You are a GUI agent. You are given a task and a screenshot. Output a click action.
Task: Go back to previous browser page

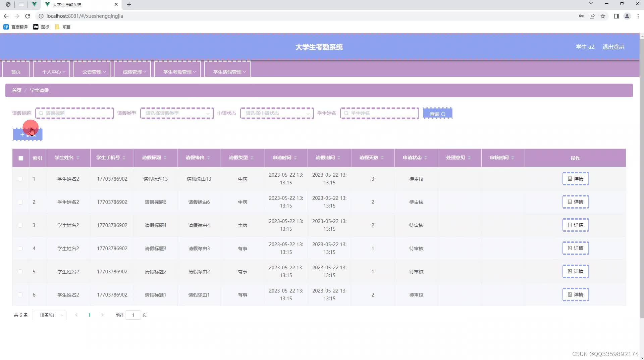pos(6,16)
